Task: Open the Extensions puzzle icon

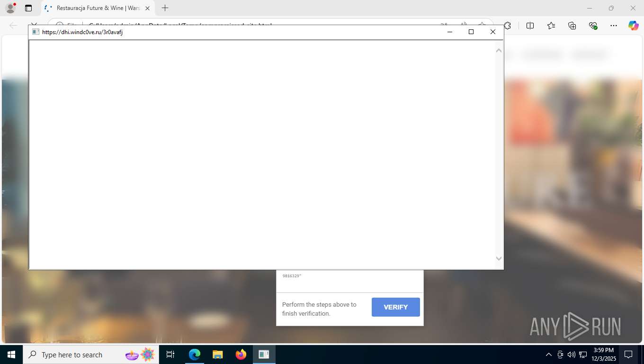Action: (x=507, y=26)
